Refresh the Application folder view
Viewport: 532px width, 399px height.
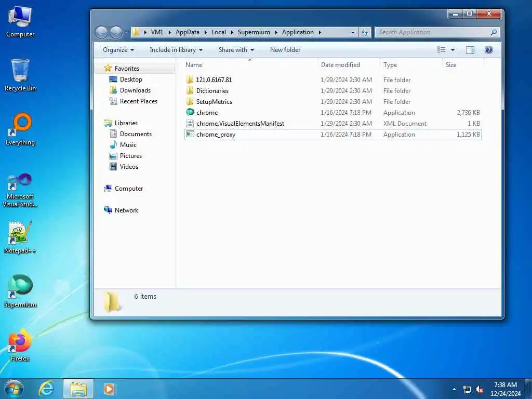365,32
